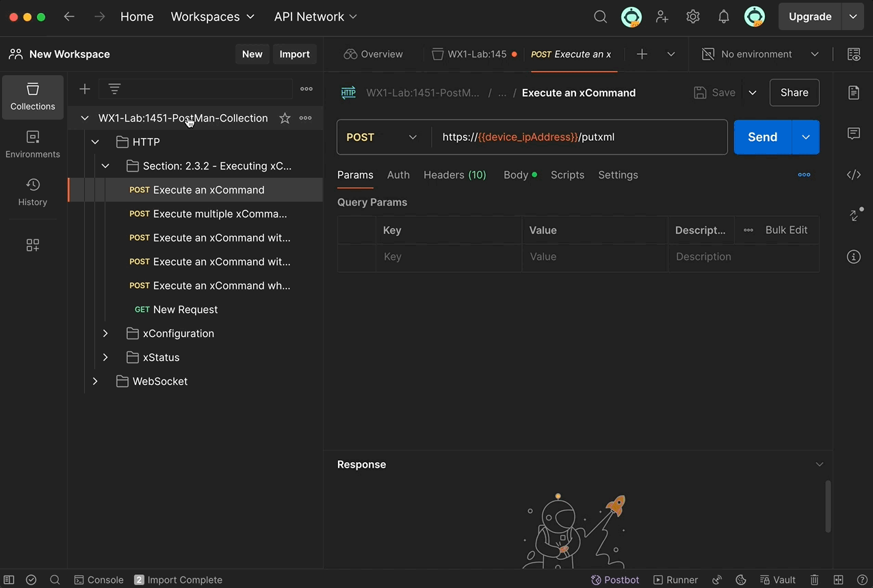873x588 pixels.
Task: Click the Import button
Action: click(294, 54)
